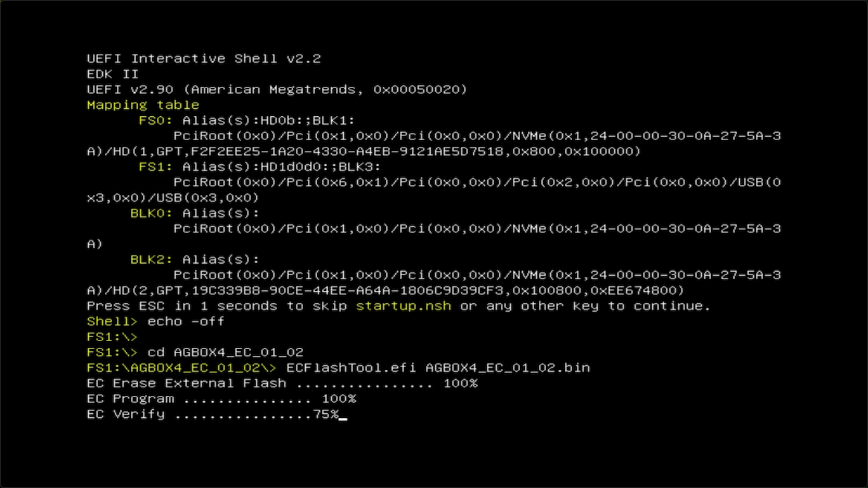Viewport: 868px width, 488px height.
Task: Select the yellow "Mapping table" heading
Action: [x=143, y=105]
